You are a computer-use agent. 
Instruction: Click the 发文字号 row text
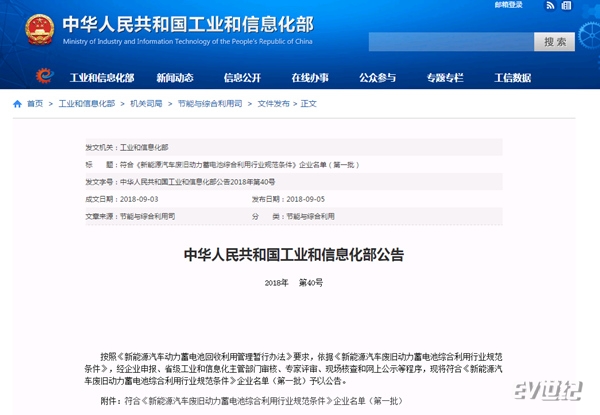click(180, 182)
